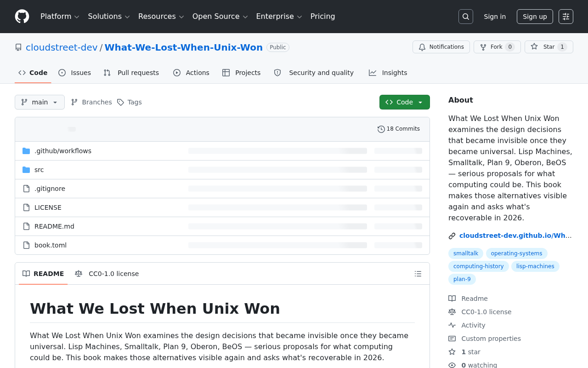
Task: Switch to the Issues tab
Action: tap(75, 73)
